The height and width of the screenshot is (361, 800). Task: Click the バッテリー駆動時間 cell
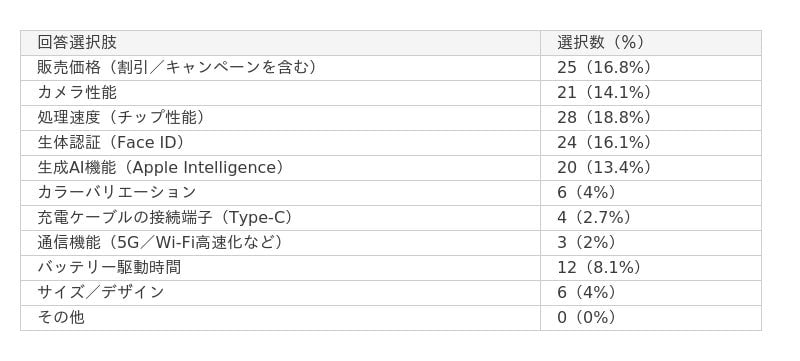click(280, 268)
